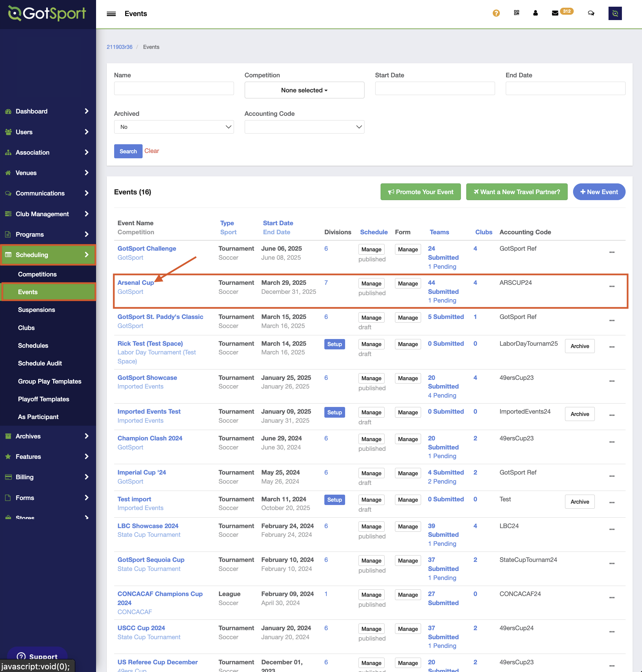
Task: Expand the Forms sidebar section
Action: [x=48, y=498]
